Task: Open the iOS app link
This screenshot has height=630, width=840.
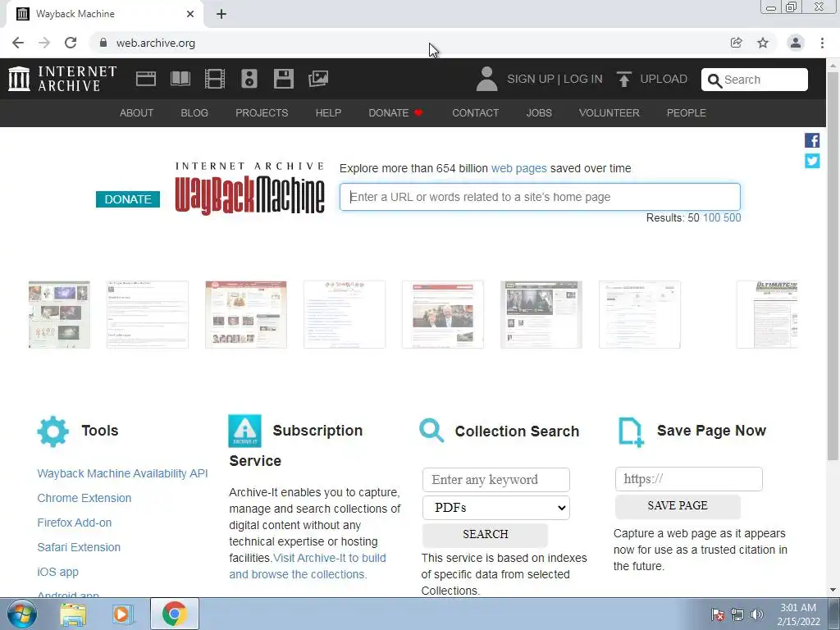Action: pos(58,572)
